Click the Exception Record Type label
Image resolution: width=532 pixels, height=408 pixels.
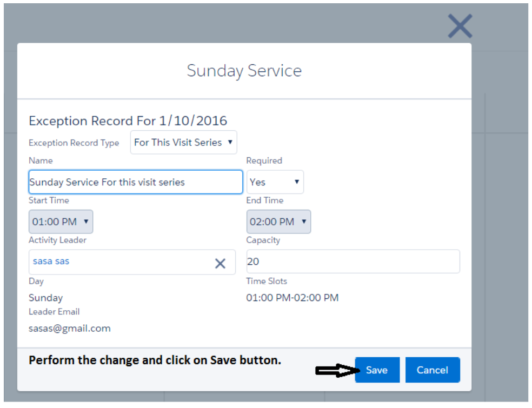[74, 143]
